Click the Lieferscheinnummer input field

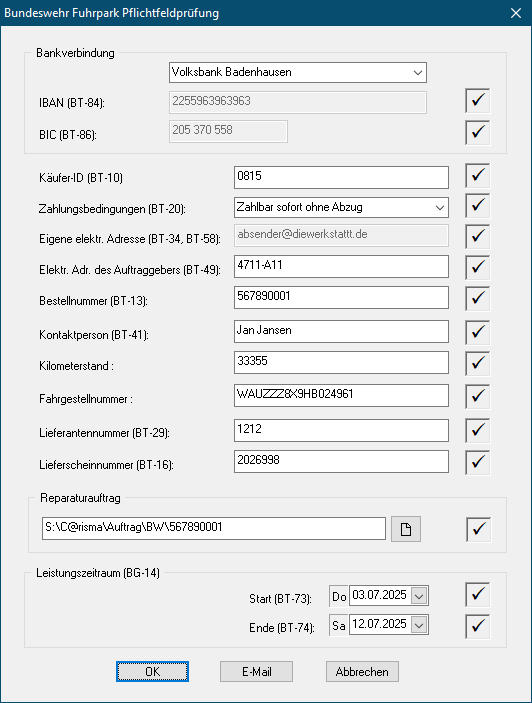pyautogui.click(x=341, y=461)
